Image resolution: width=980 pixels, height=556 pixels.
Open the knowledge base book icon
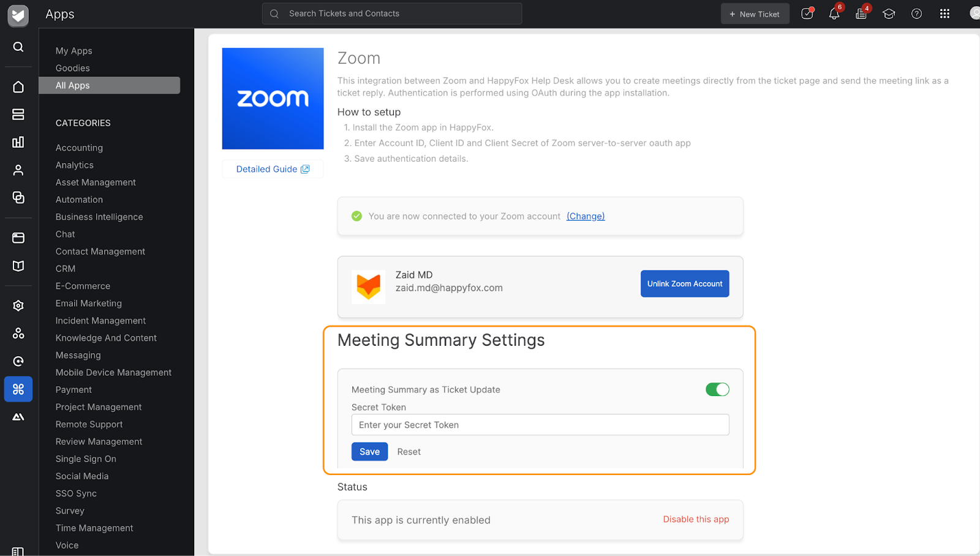pos(18,265)
